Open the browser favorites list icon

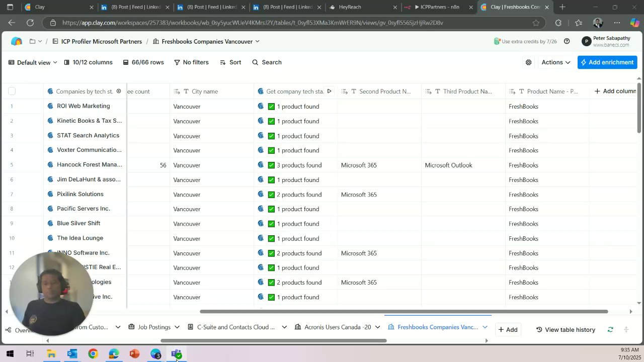tap(579, 23)
